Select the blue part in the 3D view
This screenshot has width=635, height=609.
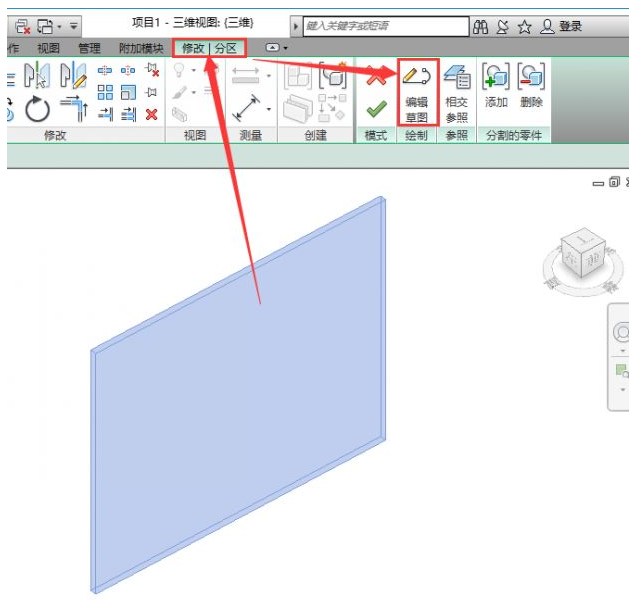coord(239,395)
